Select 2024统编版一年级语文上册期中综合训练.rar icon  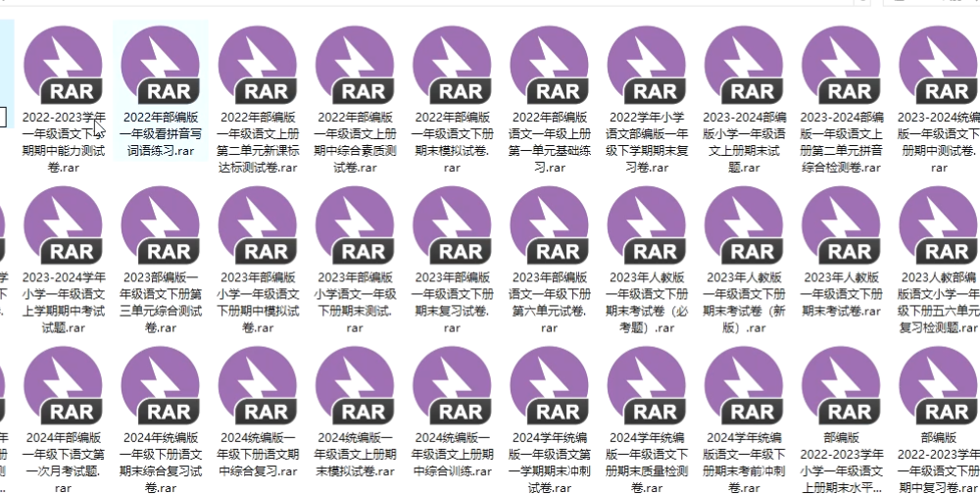(x=452, y=386)
